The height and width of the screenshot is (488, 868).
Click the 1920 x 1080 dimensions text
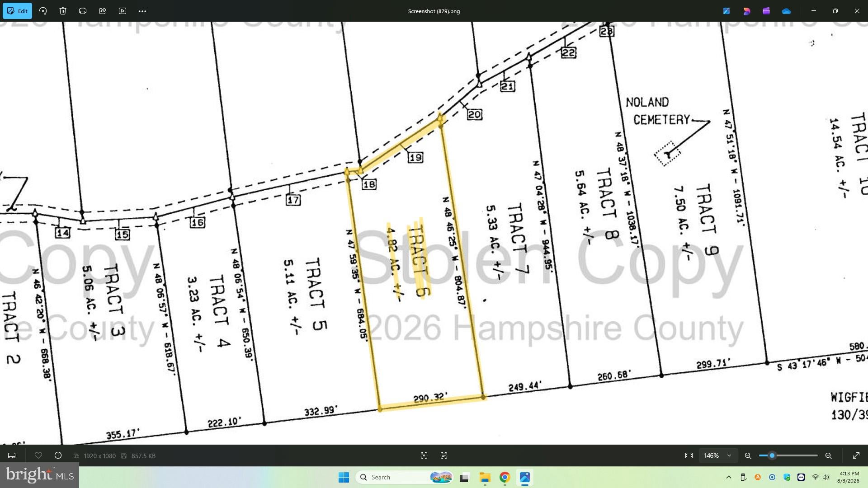click(x=99, y=456)
